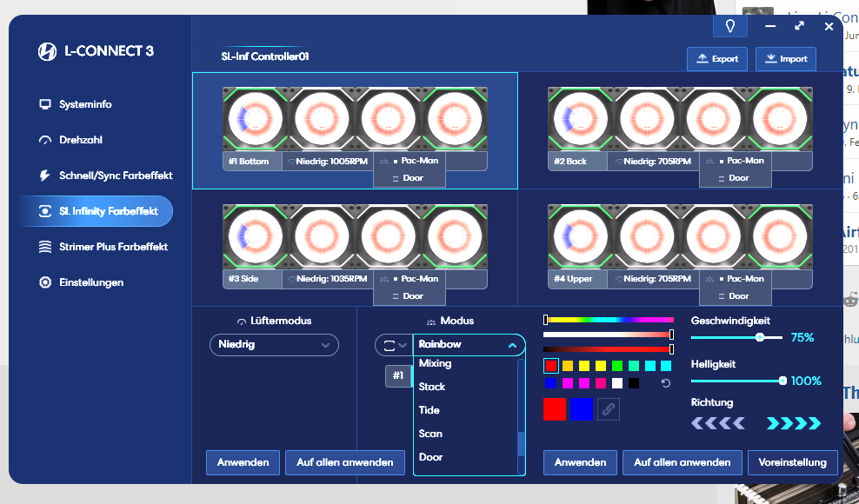The image size is (859, 504).
Task: Click Auf allen anwenden beside Voreinstellung
Action: coord(682,462)
